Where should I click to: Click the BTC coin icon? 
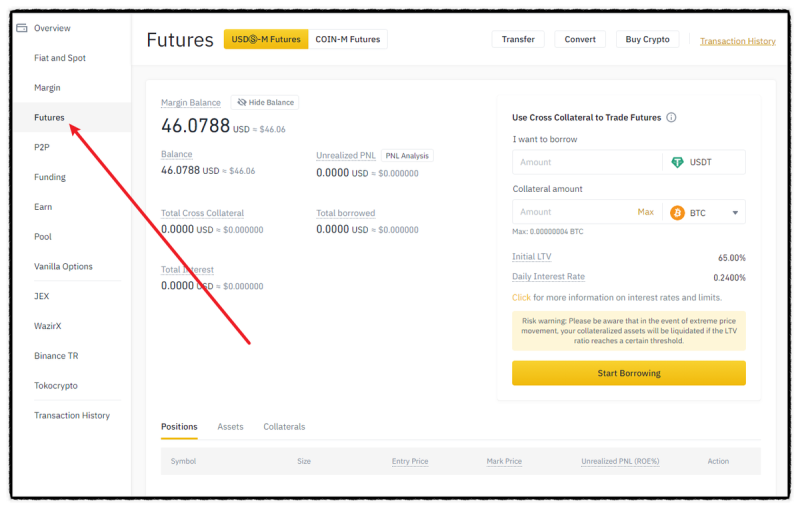(677, 213)
